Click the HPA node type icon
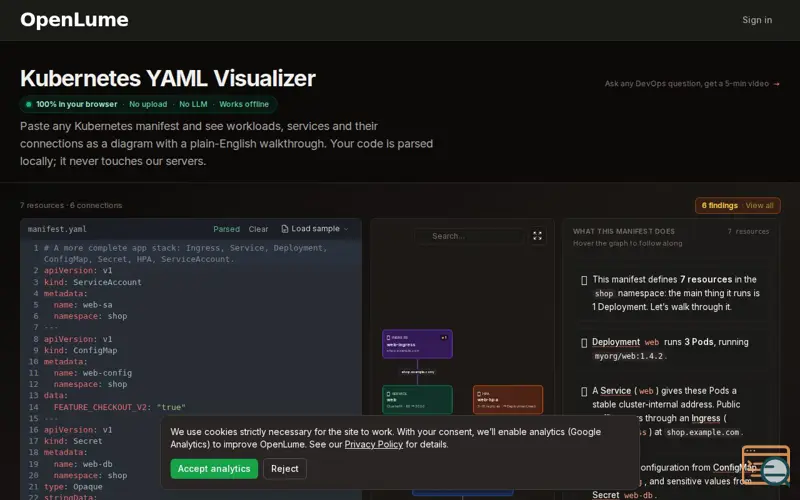This screenshot has width=800, height=500. (x=479, y=394)
